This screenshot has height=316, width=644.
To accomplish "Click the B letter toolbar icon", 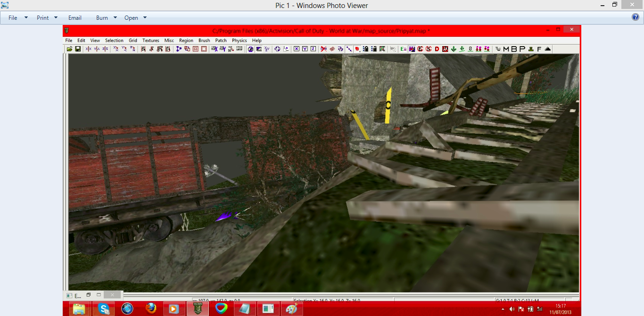I will pyautogui.click(x=514, y=49).
